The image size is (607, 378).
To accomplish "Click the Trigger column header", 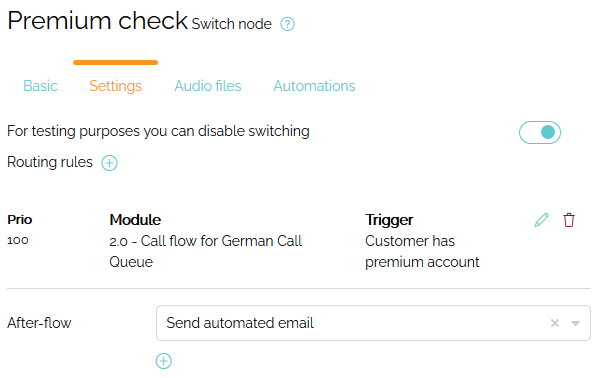I will [389, 220].
